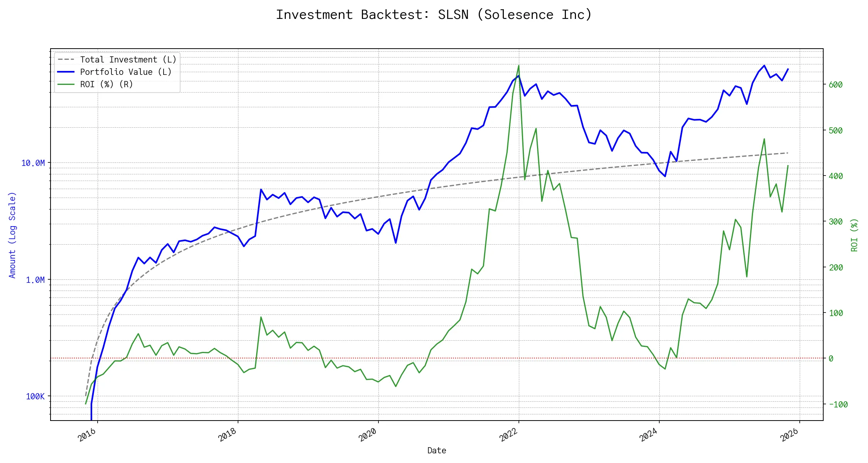
Task: Click the gray dashed swatch in legend
Action: [x=66, y=60]
